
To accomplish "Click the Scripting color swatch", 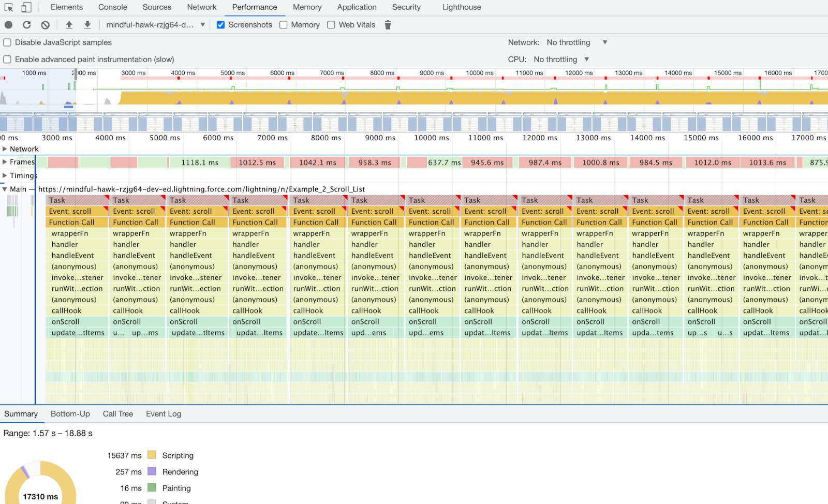I will [152, 455].
